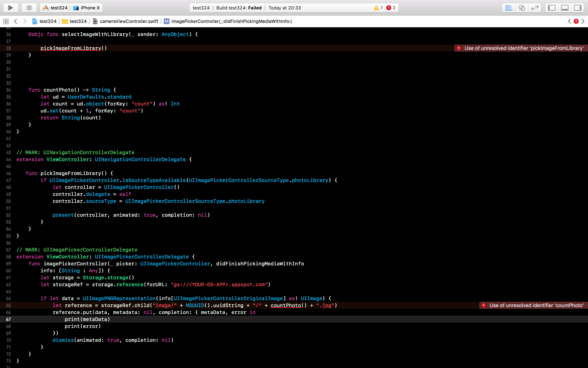Click AnyObject type on line 26
Screen dimensions: 588x368
[175, 34]
